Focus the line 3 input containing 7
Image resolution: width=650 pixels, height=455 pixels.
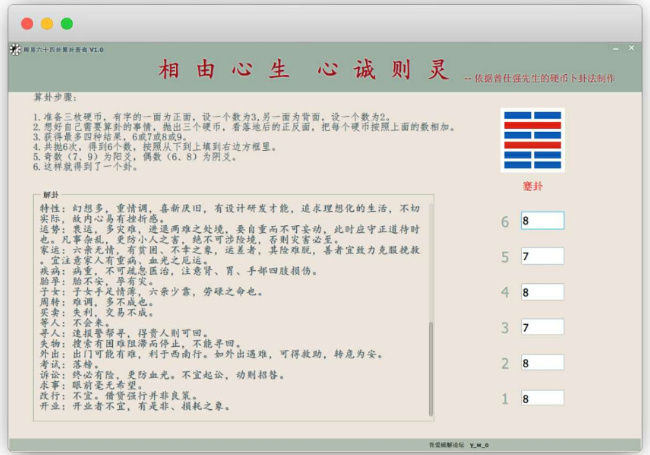[x=542, y=327]
